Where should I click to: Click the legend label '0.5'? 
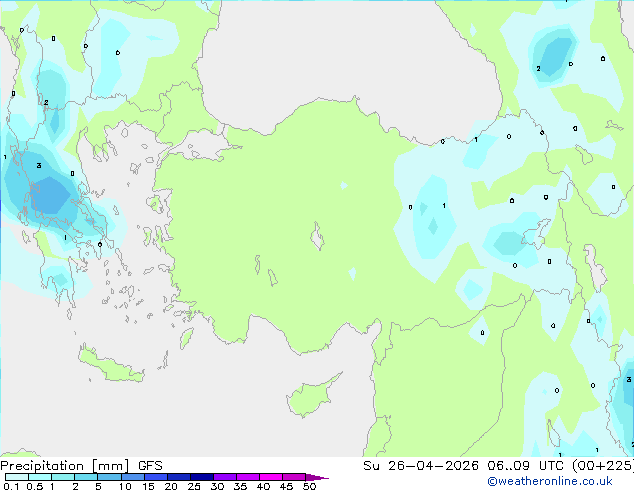tap(35, 486)
